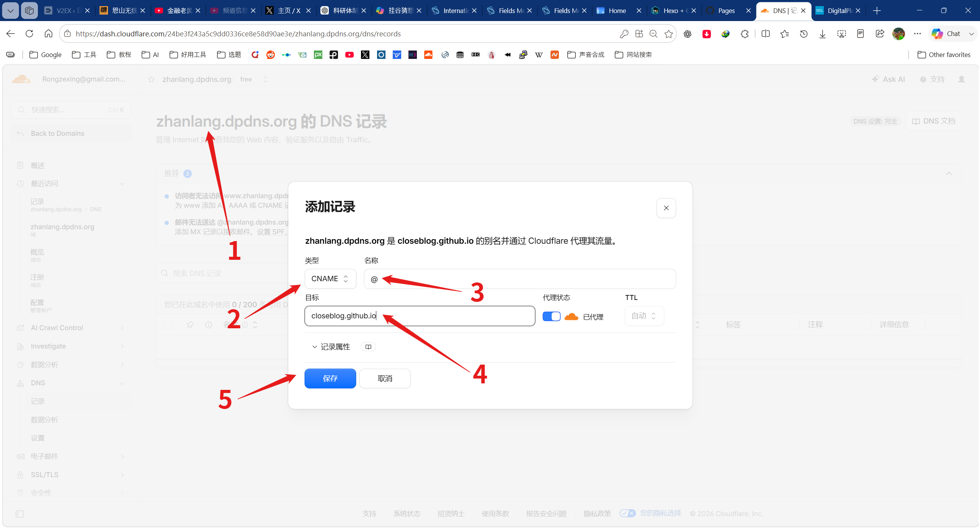
Task: Open the 支持 support menu in header
Action: (933, 79)
